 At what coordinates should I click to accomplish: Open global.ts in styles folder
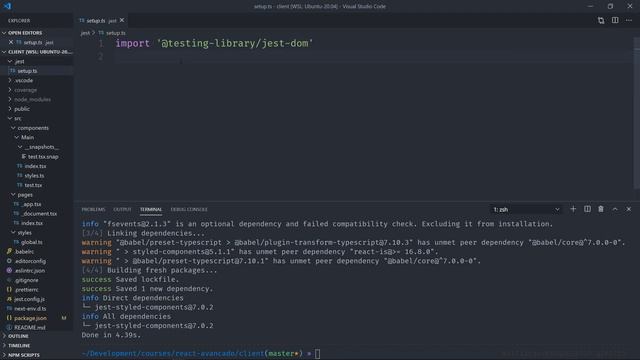click(37, 242)
